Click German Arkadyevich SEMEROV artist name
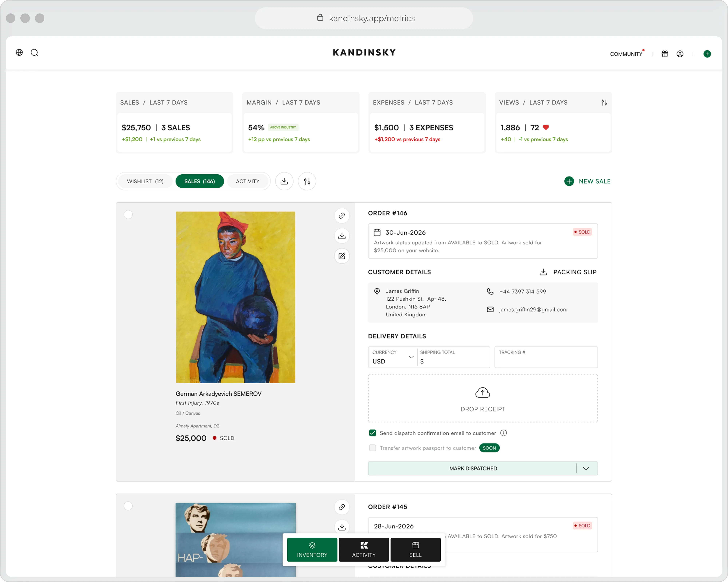 tap(218, 393)
